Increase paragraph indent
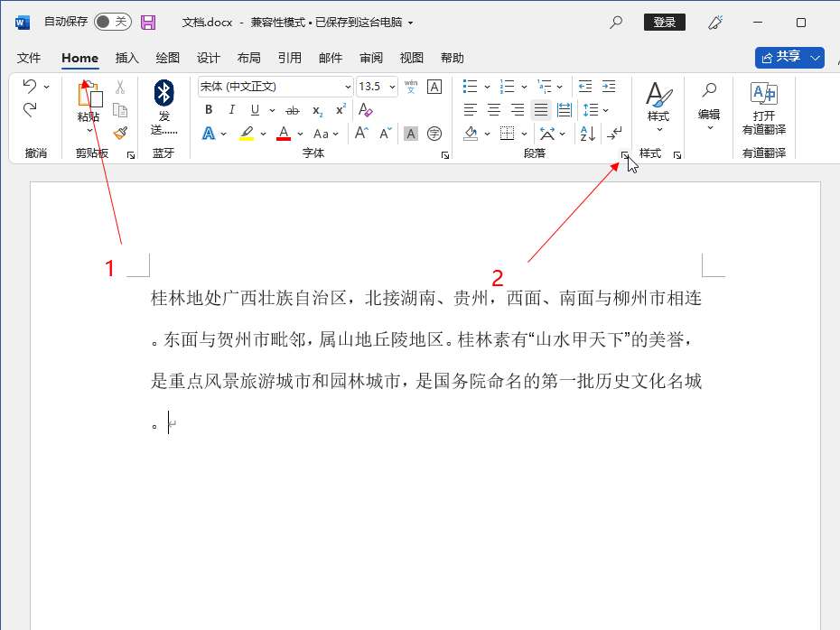 (609, 86)
